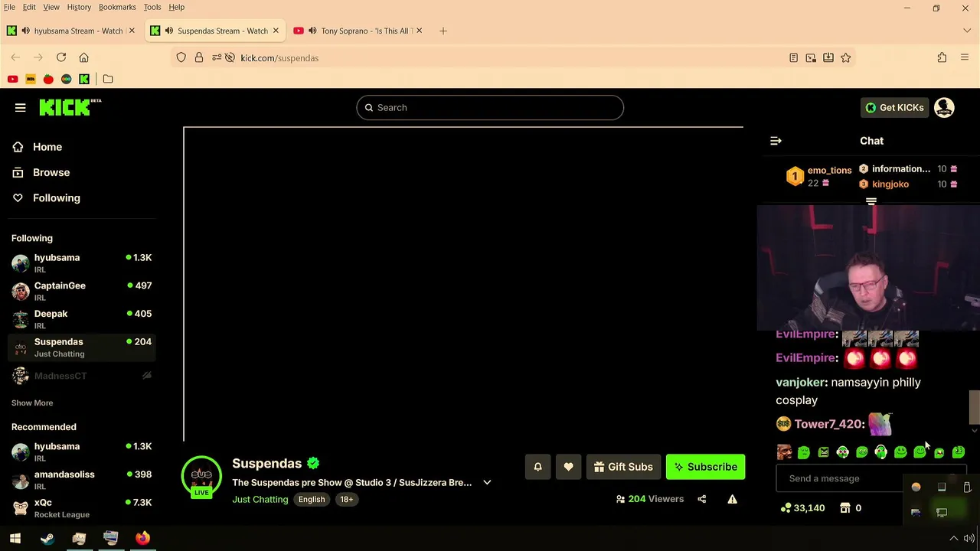This screenshot has height=551, width=980.
Task: Open the IMDb bookmark icon
Action: [x=31, y=79]
